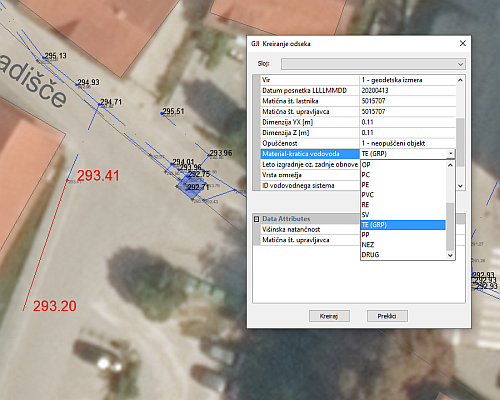Open the Material-kratica vodovoda dropdown arrow
Image resolution: width=500 pixels, height=400 pixels.
point(451,154)
